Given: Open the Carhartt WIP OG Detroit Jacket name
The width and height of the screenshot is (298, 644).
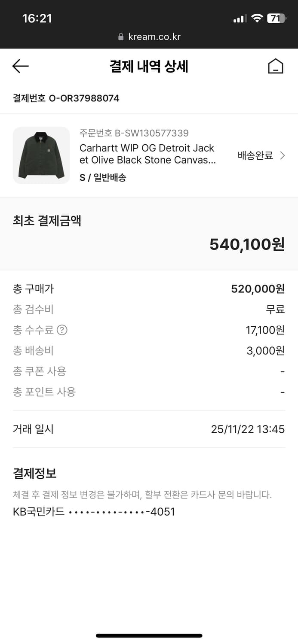Looking at the screenshot, I should tap(147, 154).
